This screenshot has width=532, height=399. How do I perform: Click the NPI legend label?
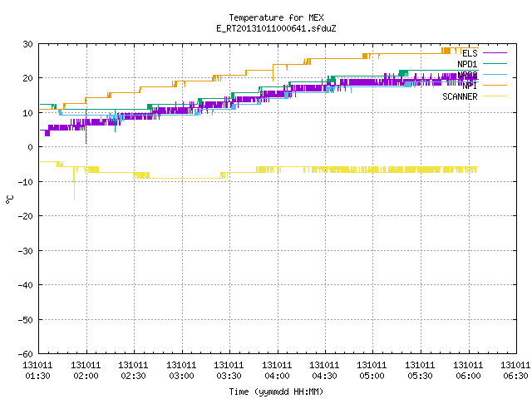coord(470,86)
